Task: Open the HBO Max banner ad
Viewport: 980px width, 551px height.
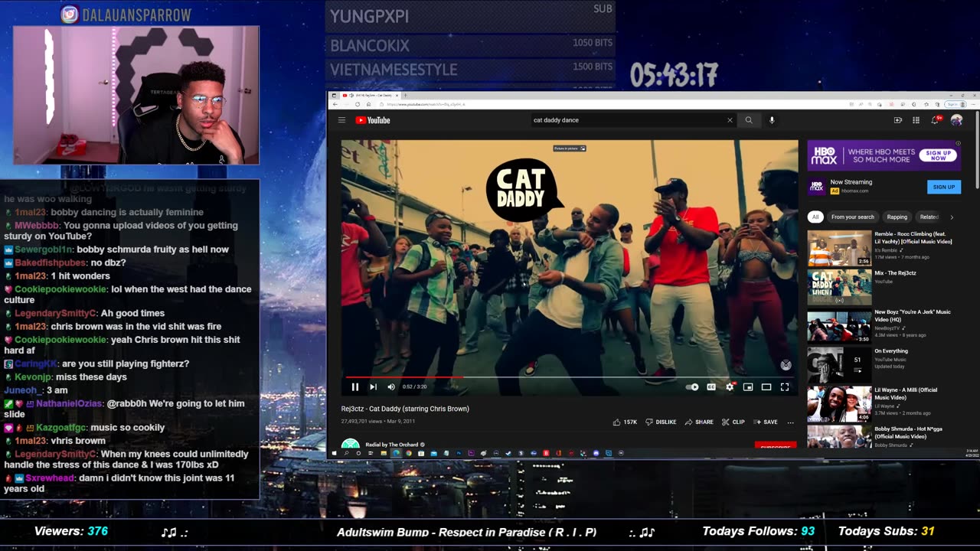Action: coord(884,155)
